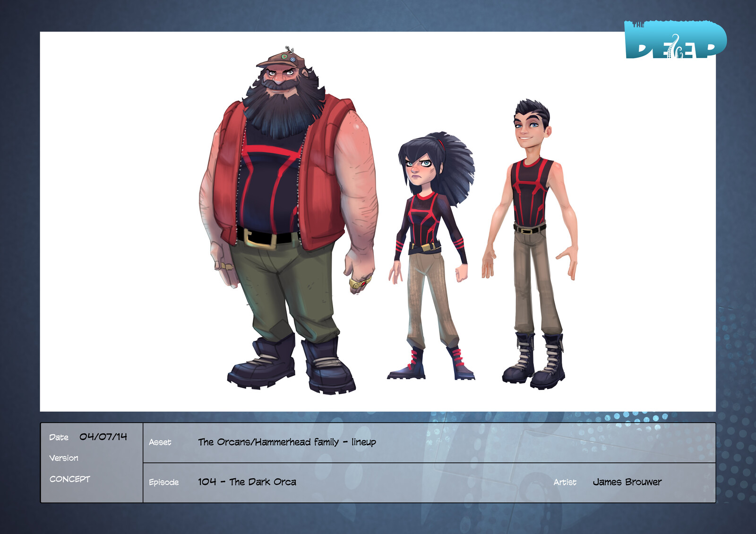Click The Deep logo

click(x=675, y=40)
